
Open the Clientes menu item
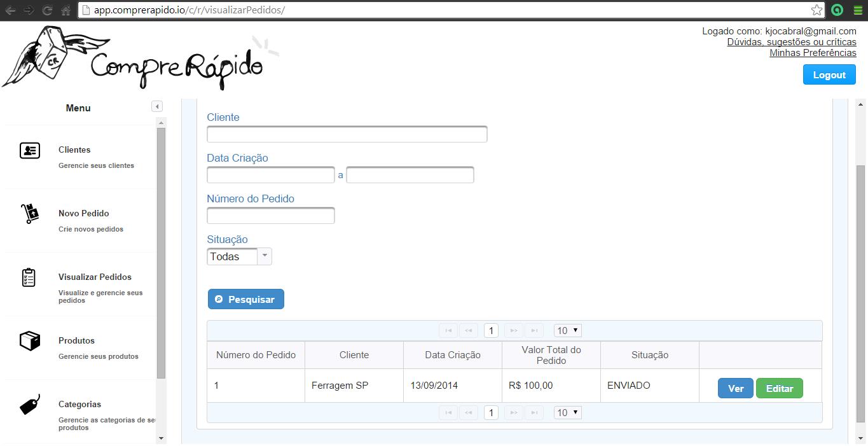(x=74, y=150)
